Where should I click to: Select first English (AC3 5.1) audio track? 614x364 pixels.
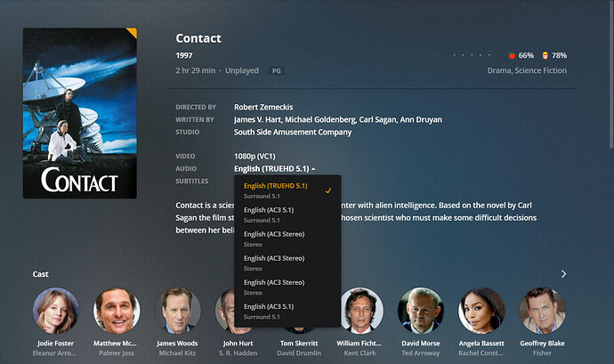[x=287, y=214]
